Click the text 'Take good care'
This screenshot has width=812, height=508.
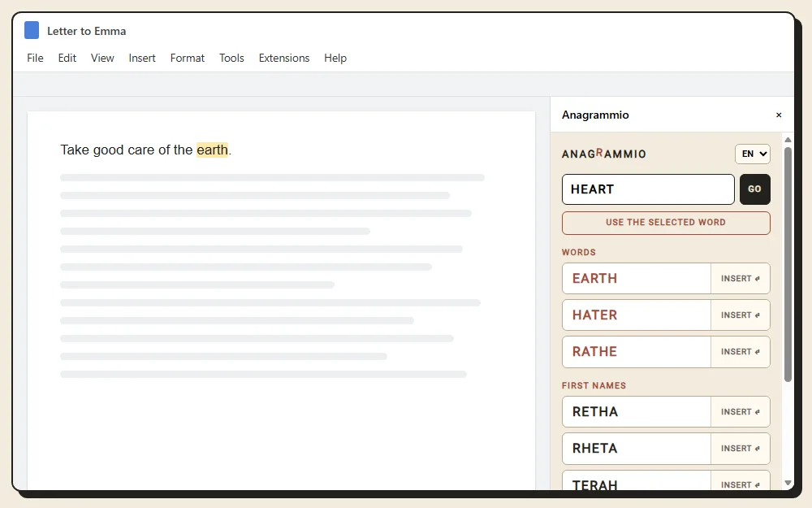[107, 150]
